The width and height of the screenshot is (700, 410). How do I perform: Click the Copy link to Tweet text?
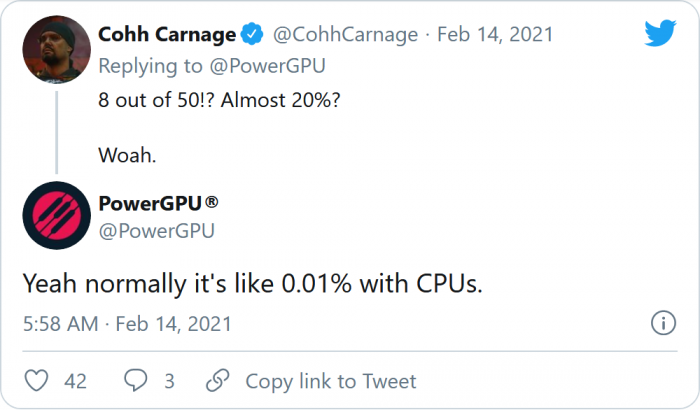tap(330, 381)
